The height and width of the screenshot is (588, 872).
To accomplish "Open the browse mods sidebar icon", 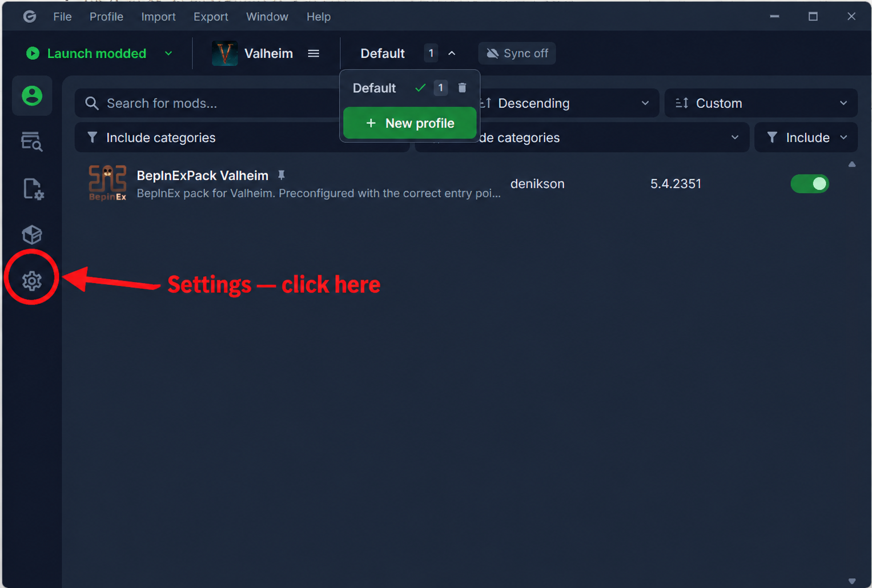I will click(x=32, y=141).
